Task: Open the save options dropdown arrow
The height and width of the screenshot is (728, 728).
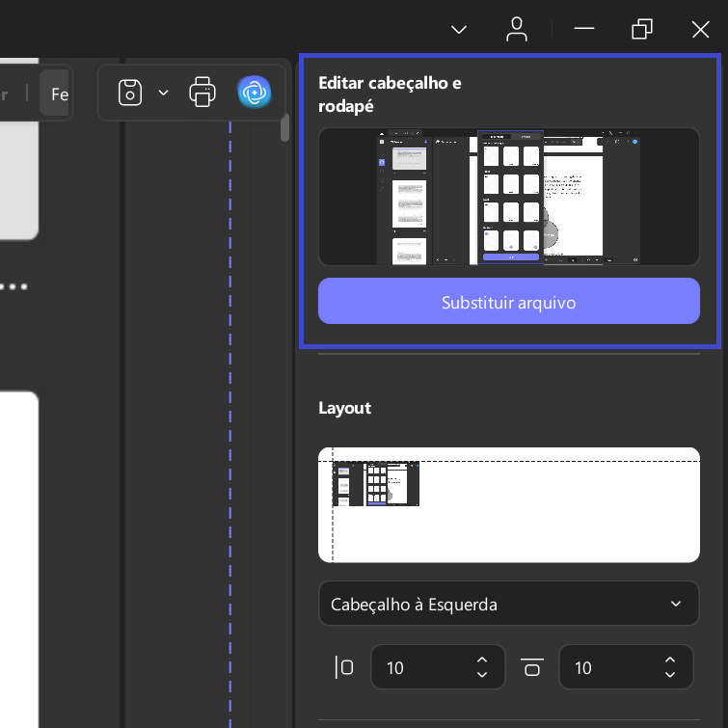Action: pos(163,93)
